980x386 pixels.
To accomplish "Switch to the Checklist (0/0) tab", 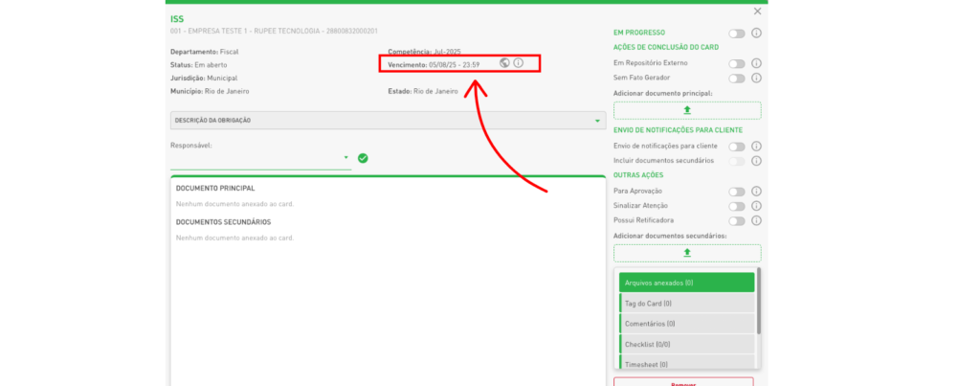I will (x=687, y=344).
